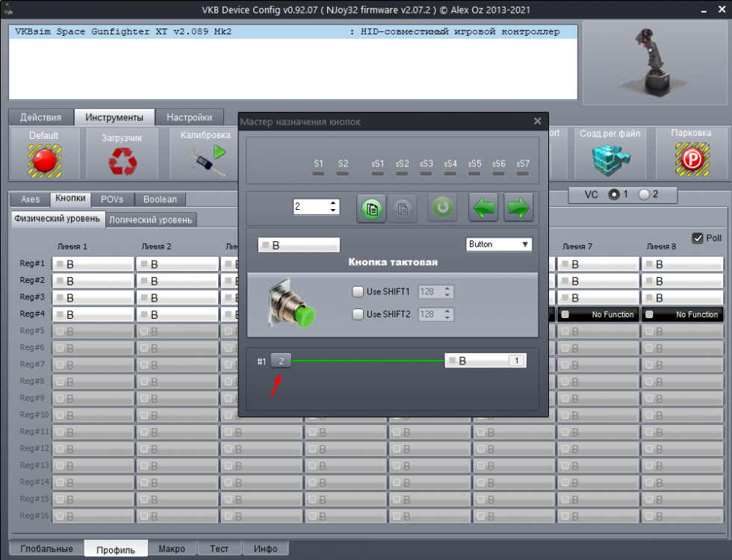The image size is (732, 560).
Task: Open the Загрузчик recycle icon
Action: tap(122, 157)
